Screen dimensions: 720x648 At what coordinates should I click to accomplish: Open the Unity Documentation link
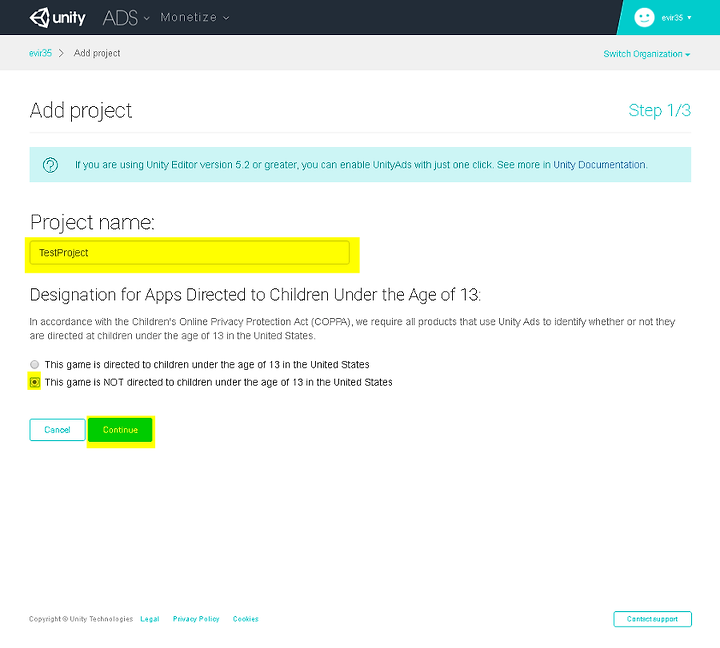[x=600, y=165]
